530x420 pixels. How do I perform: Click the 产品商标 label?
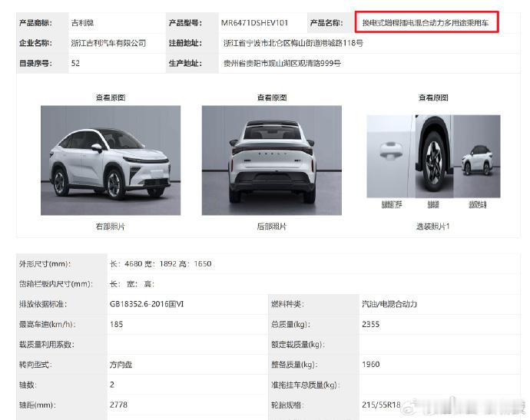point(35,23)
